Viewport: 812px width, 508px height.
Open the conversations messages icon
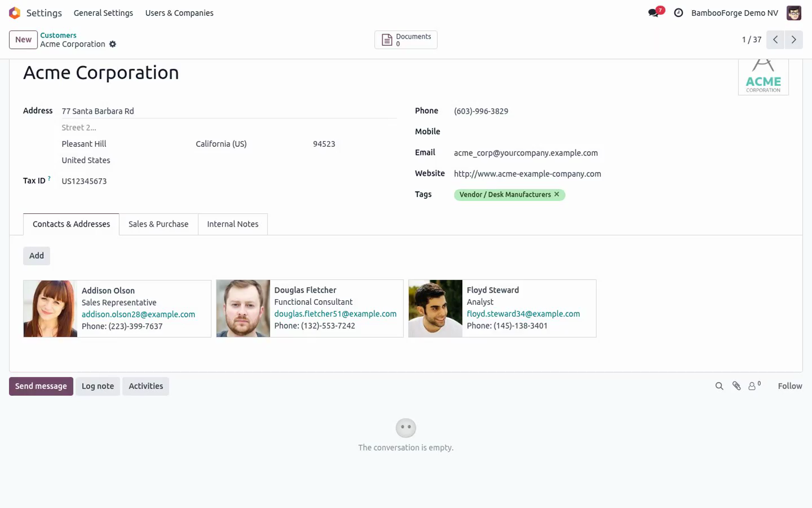coord(654,13)
